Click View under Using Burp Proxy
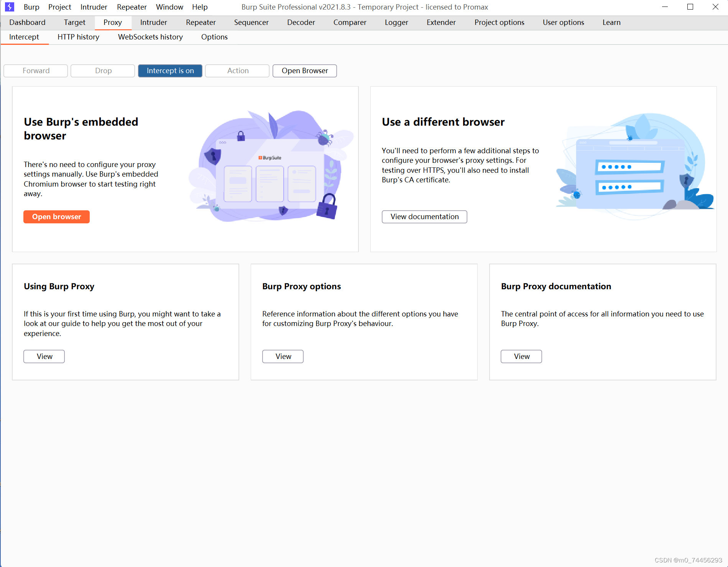This screenshot has width=728, height=567. coord(44,356)
